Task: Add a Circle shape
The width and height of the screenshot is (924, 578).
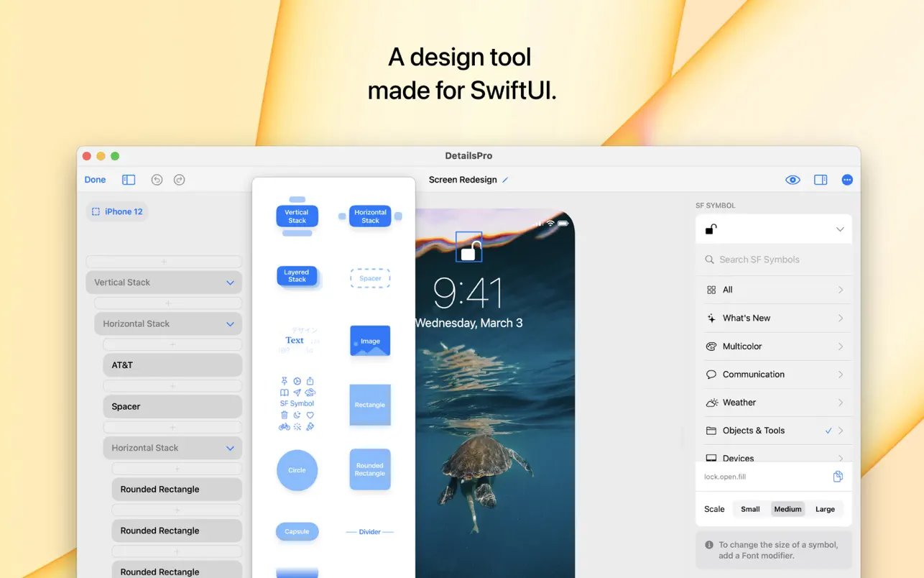Action: coord(297,469)
